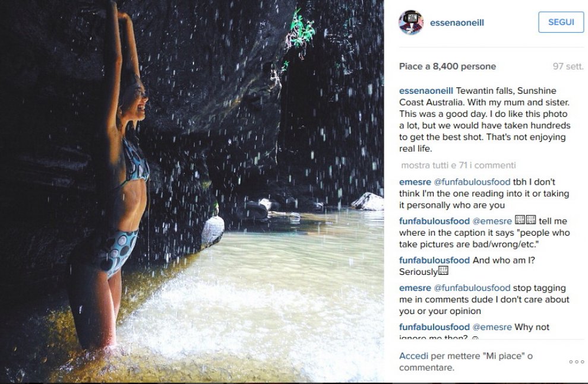This screenshot has height=384, width=588.
Task: Open the three-dots more options menu
Action: [x=576, y=361]
